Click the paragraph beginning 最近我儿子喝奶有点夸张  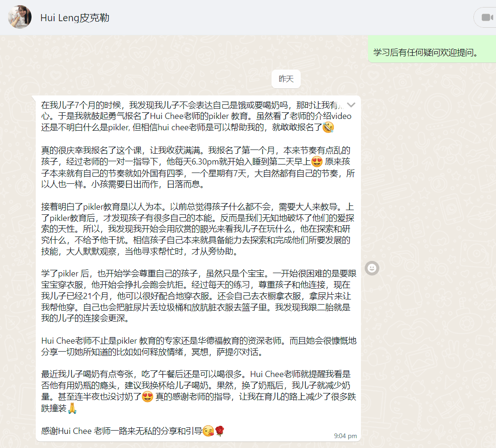[x=199, y=391]
